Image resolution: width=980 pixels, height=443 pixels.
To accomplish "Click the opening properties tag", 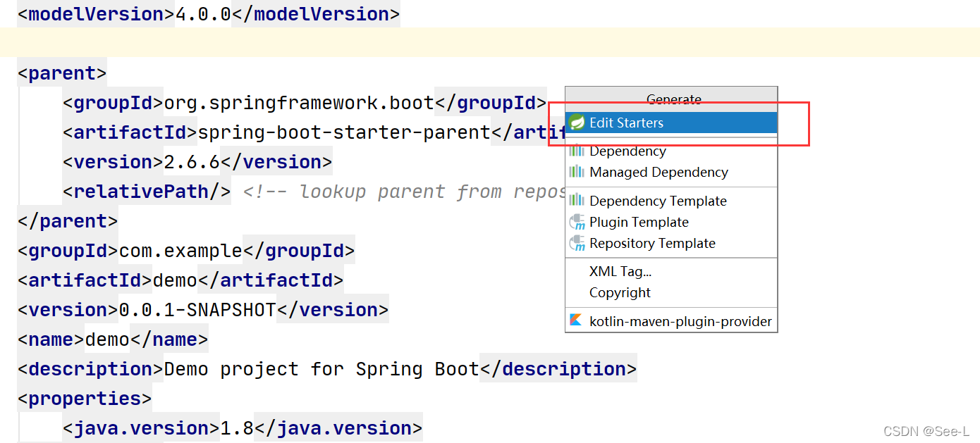I will pyautogui.click(x=85, y=399).
